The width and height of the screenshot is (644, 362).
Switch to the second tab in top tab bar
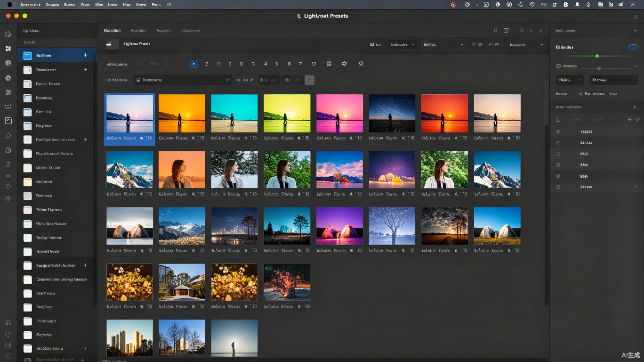138,30
